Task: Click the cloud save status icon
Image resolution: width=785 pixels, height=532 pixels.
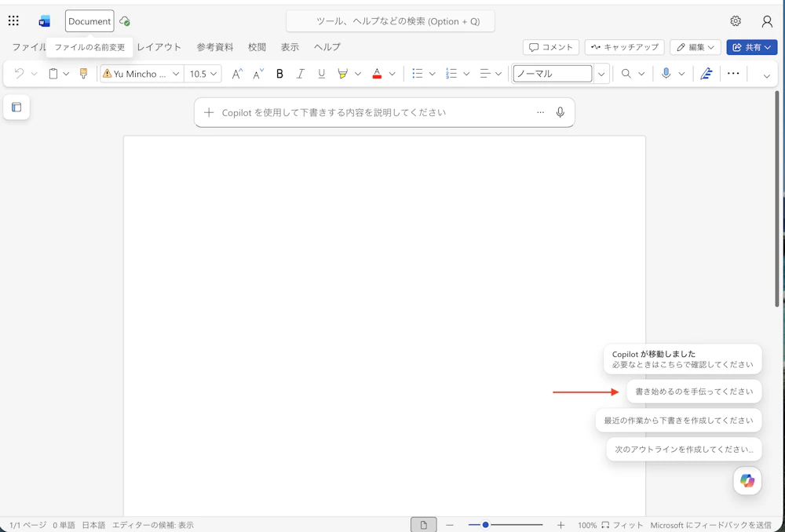Action: [x=125, y=21]
